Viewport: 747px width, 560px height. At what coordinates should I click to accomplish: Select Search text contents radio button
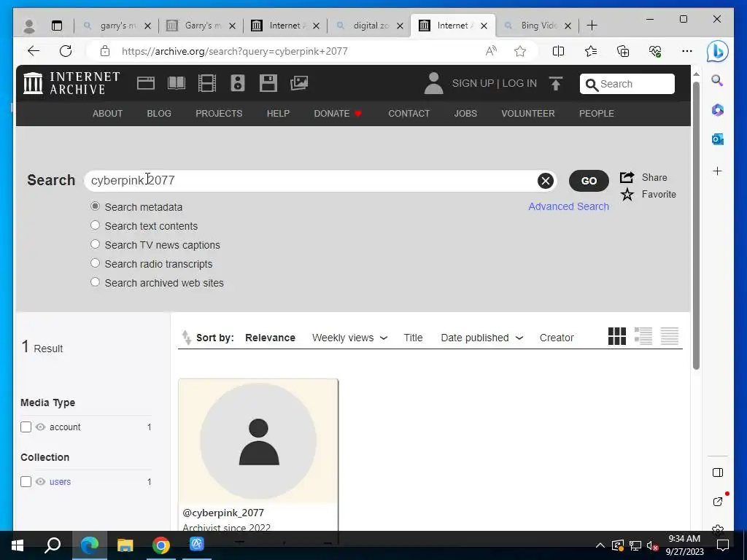coord(96,225)
